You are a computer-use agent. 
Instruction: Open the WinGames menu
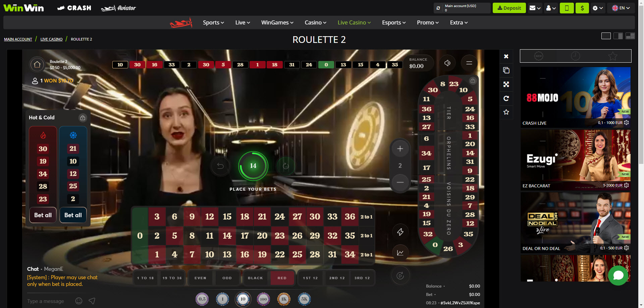pyautogui.click(x=277, y=22)
